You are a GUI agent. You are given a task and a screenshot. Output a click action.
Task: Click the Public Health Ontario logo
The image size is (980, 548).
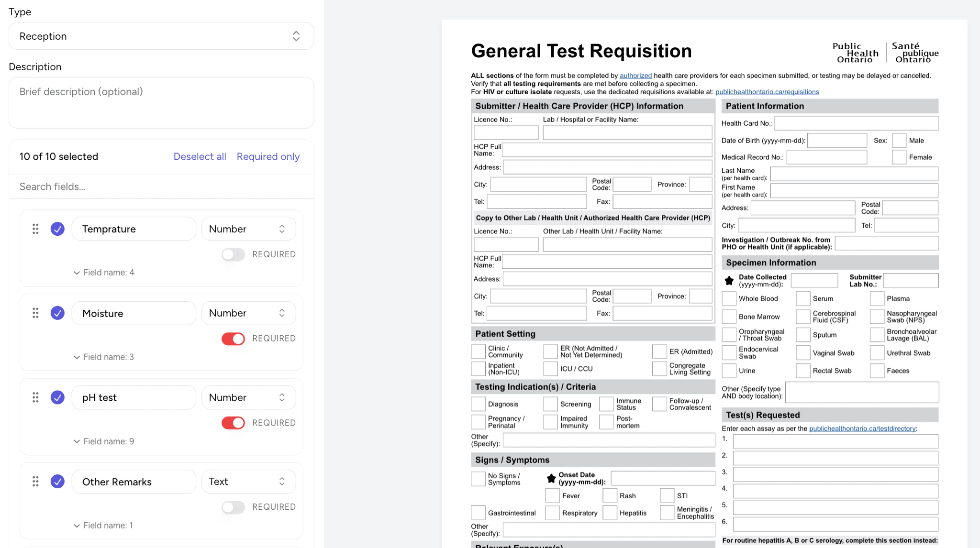tap(885, 53)
